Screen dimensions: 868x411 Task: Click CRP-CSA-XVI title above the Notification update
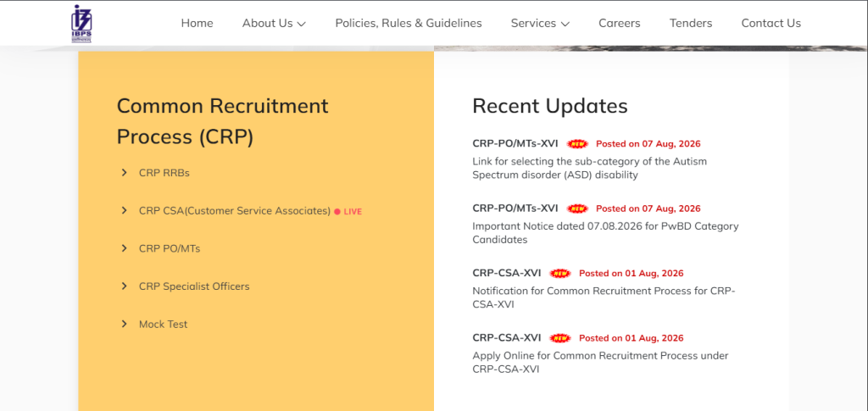(507, 273)
